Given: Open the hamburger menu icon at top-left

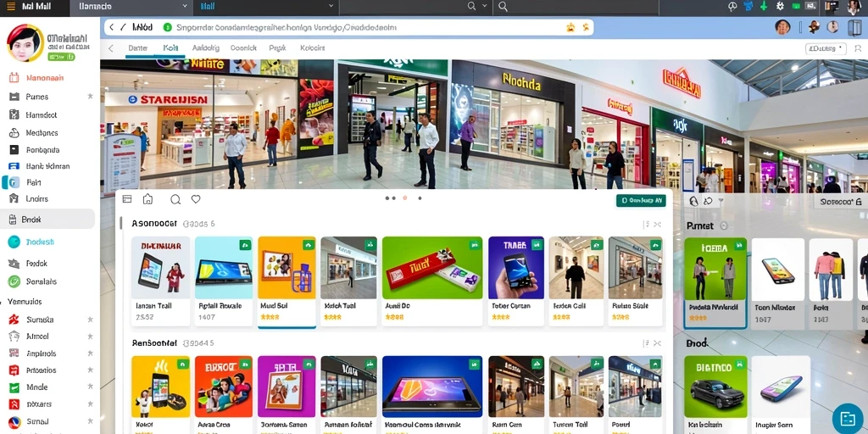Looking at the screenshot, I should tap(10, 7).
